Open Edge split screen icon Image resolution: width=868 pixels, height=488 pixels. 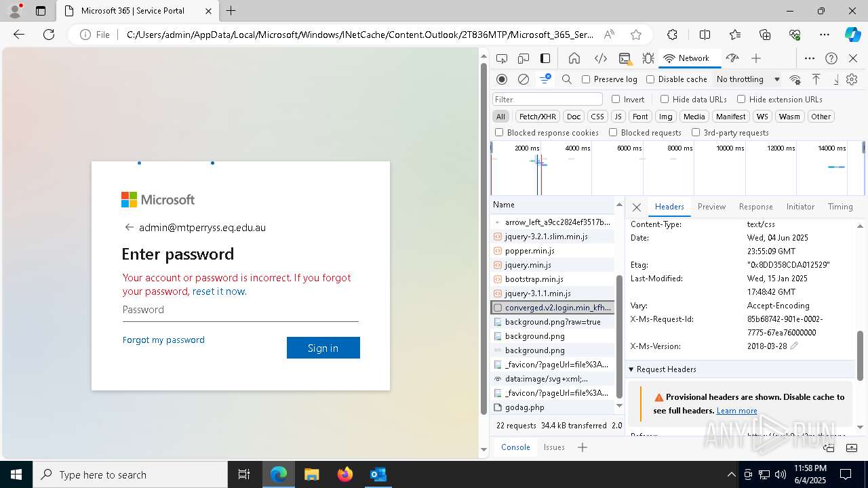point(705,35)
